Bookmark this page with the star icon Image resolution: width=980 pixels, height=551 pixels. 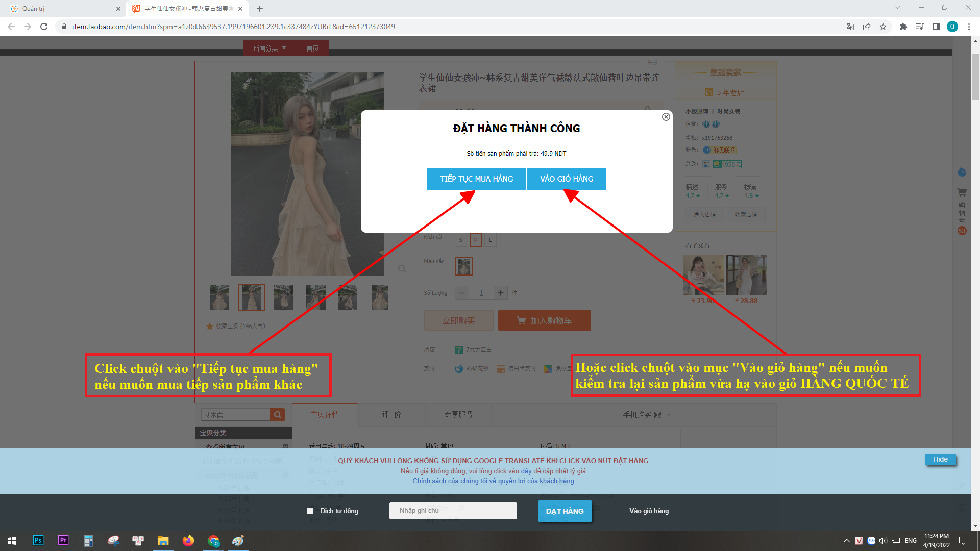tap(883, 27)
